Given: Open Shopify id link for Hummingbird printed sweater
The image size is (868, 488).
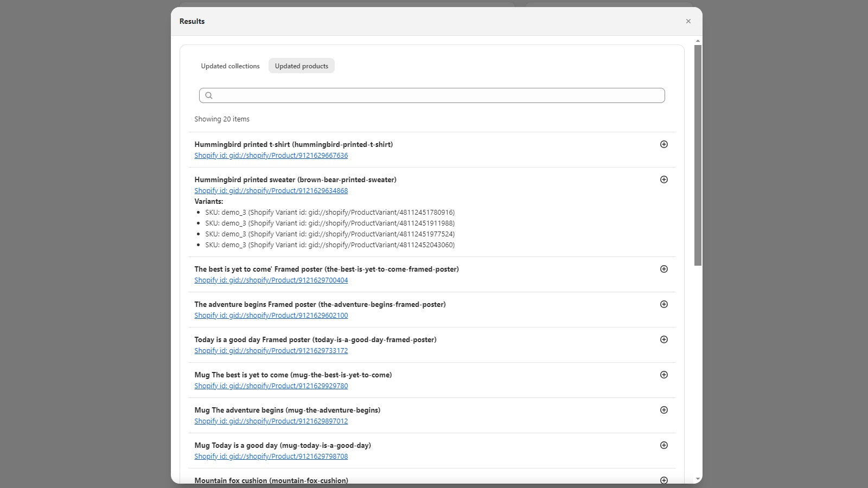Looking at the screenshot, I should tap(271, 191).
